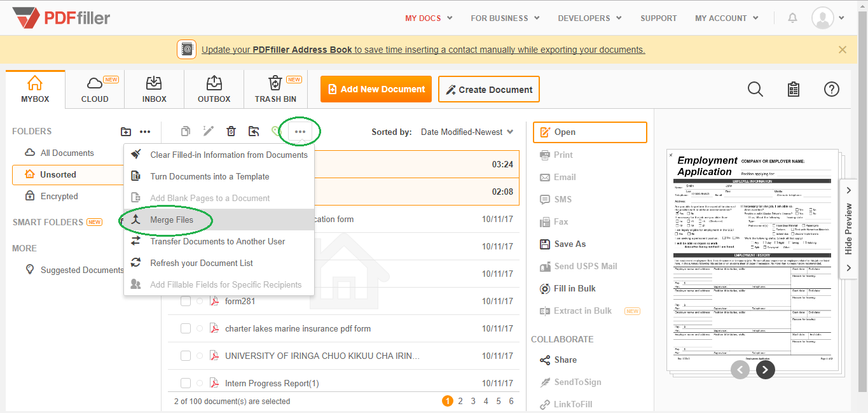Select charter lakes marine insurance checkbox
Image resolution: width=868 pixels, height=413 pixels.
pos(186,328)
